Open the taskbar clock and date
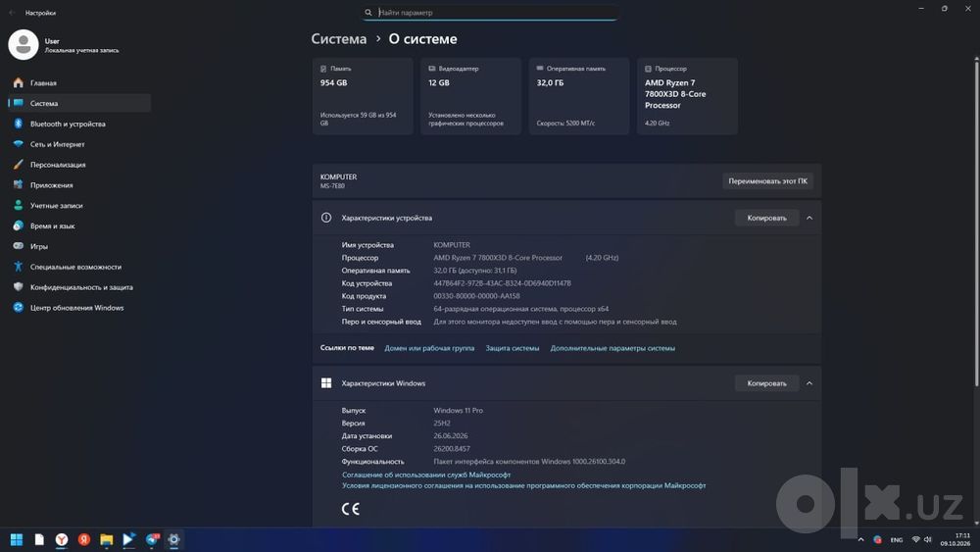980x552 pixels. tap(955, 539)
